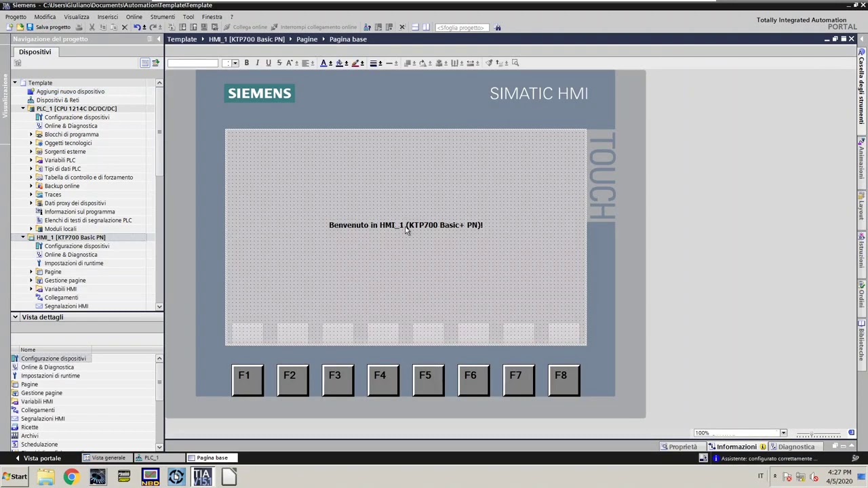Select Ricette in detail view
This screenshot has height=488, width=868.
coord(29,427)
